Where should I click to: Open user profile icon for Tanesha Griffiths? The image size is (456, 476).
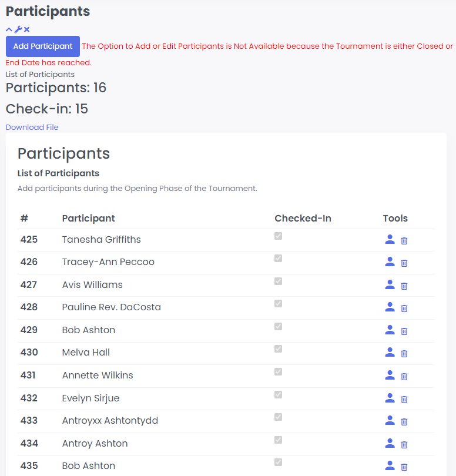coord(390,239)
